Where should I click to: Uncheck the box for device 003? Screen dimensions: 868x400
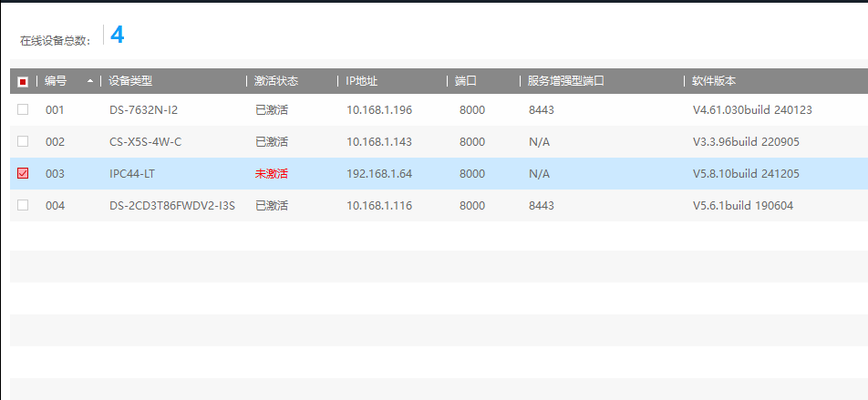23,174
